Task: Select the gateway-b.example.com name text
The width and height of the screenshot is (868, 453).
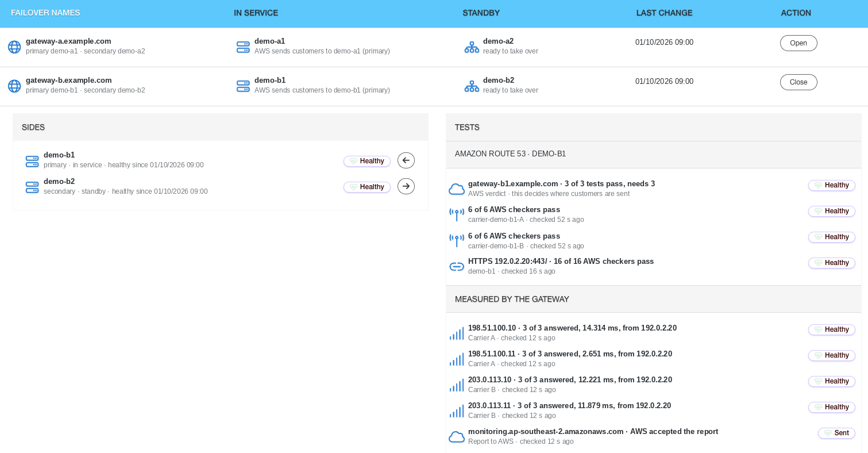Action: click(68, 80)
